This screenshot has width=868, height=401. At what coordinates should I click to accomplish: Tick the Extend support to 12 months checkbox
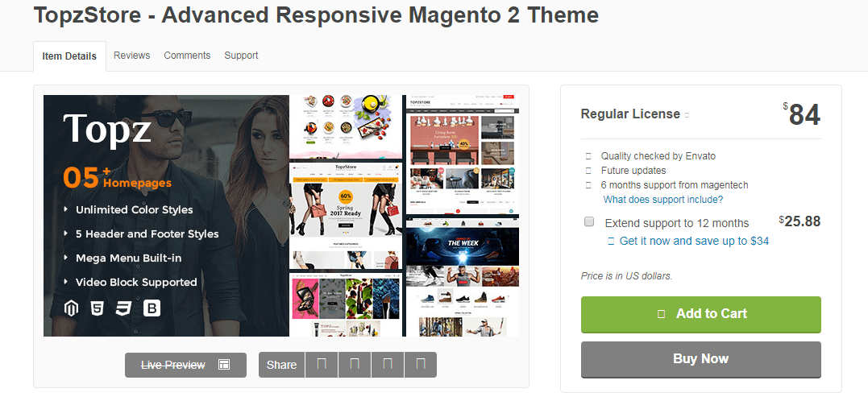[590, 221]
